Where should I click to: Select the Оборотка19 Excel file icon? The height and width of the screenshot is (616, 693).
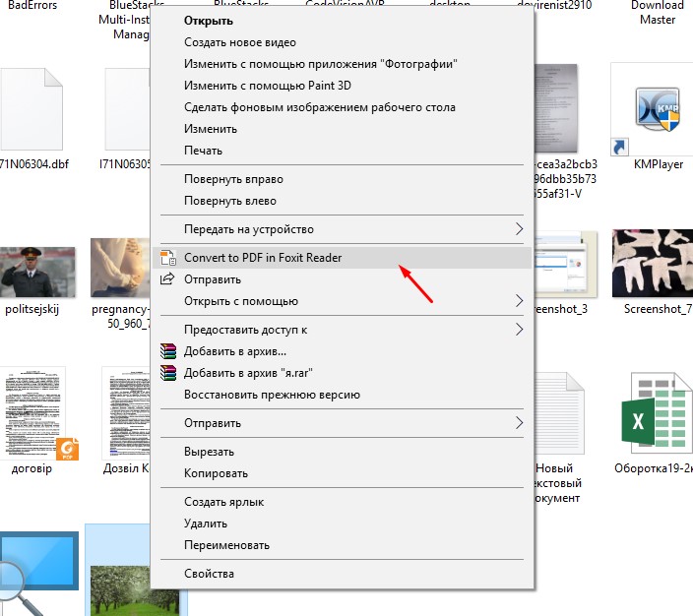[x=657, y=413]
